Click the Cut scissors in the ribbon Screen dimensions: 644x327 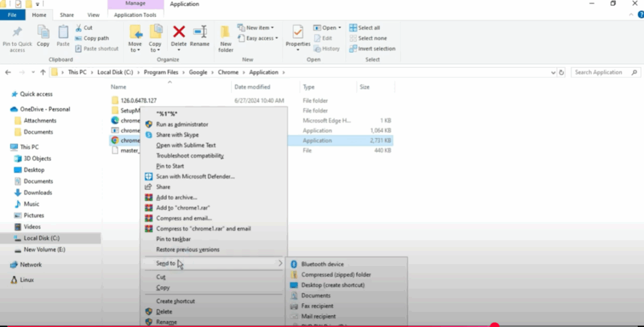(x=79, y=28)
